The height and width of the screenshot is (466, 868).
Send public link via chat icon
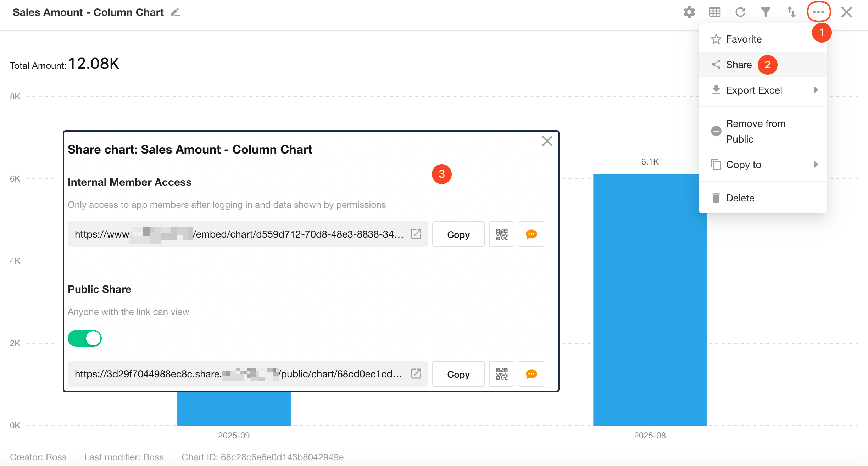point(531,374)
